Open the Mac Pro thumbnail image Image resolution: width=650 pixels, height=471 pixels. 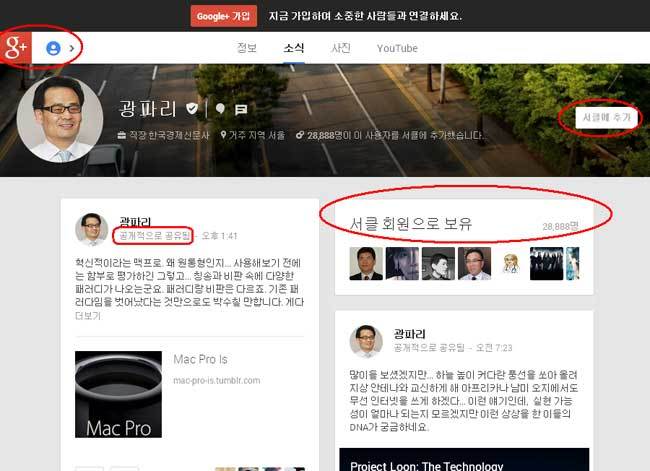[118, 394]
